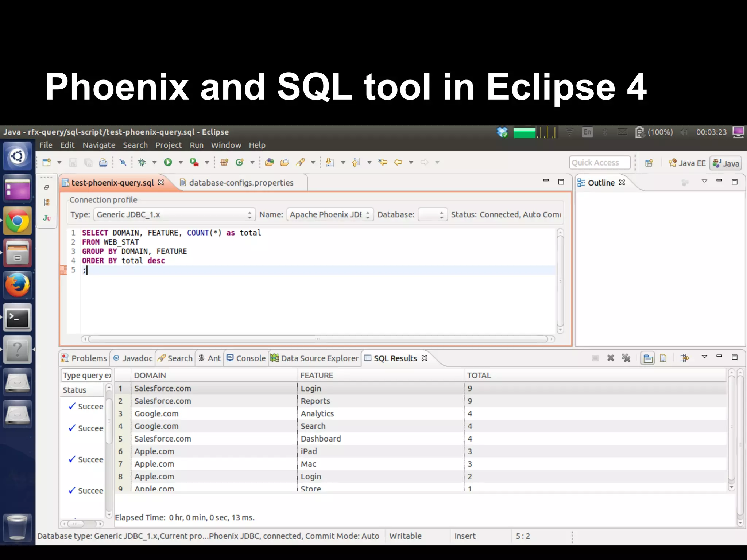Click the Dropbox tray icon
The image size is (747, 560).
pyautogui.click(x=502, y=132)
